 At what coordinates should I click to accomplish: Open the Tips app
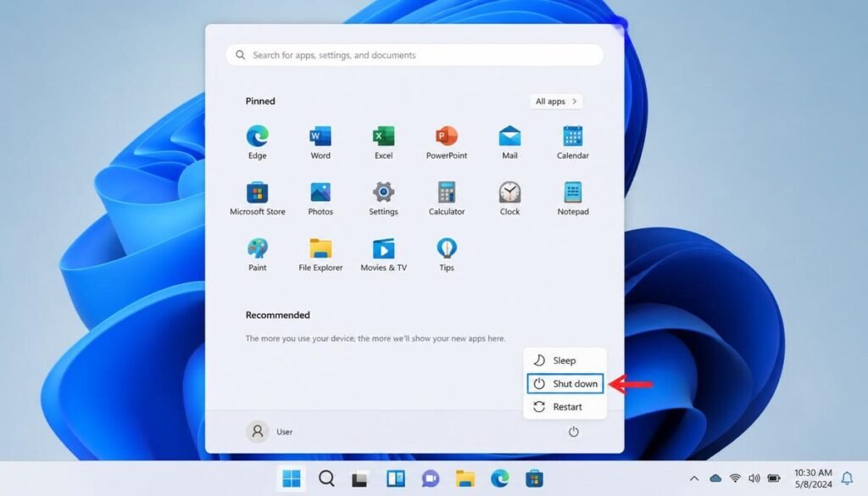pos(446,254)
